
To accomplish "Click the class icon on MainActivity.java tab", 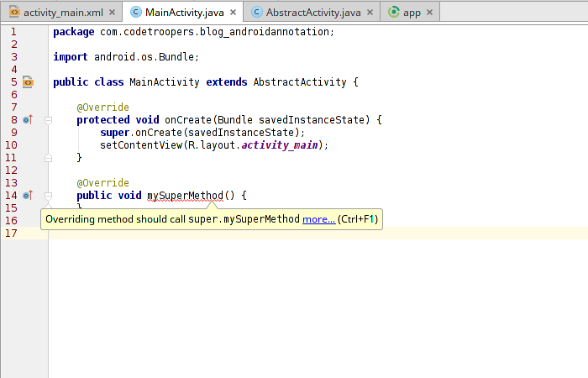I will (x=135, y=13).
